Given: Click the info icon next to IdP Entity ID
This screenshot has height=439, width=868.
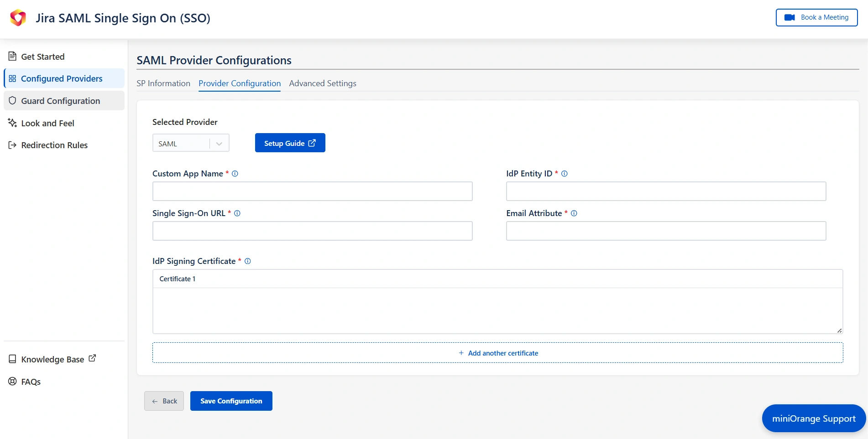Looking at the screenshot, I should click(x=565, y=174).
